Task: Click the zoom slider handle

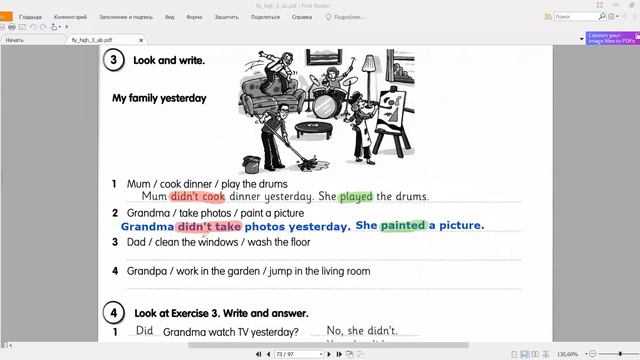Action: point(620,354)
